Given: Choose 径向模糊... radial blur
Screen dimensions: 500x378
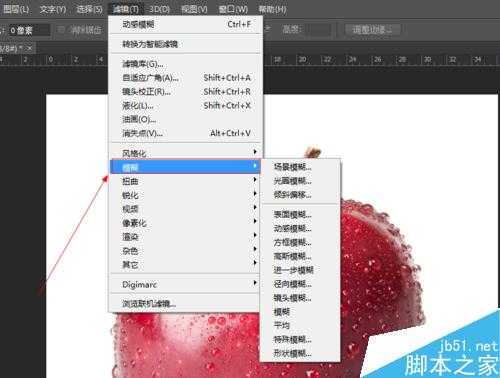Looking at the screenshot, I should point(300,284).
